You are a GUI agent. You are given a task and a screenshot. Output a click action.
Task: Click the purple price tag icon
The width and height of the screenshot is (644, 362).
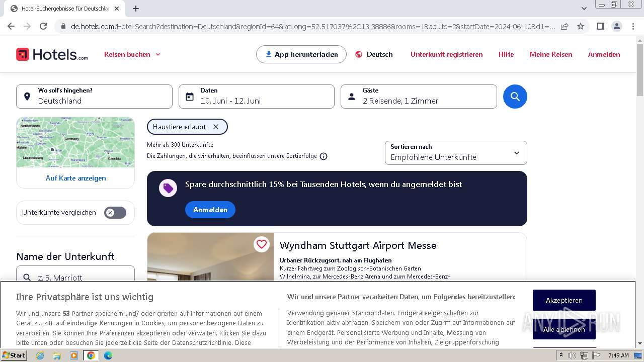[x=168, y=188]
